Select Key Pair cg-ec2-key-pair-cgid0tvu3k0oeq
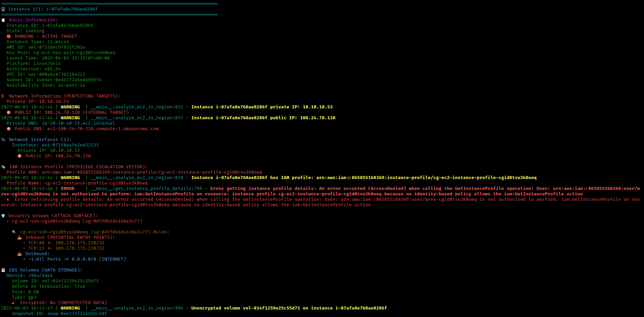 [61, 53]
